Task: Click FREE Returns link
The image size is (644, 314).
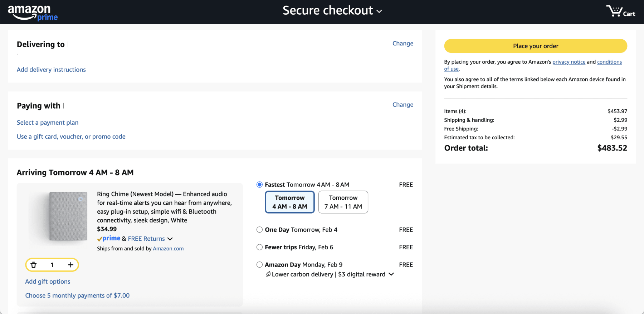Action: coord(146,239)
